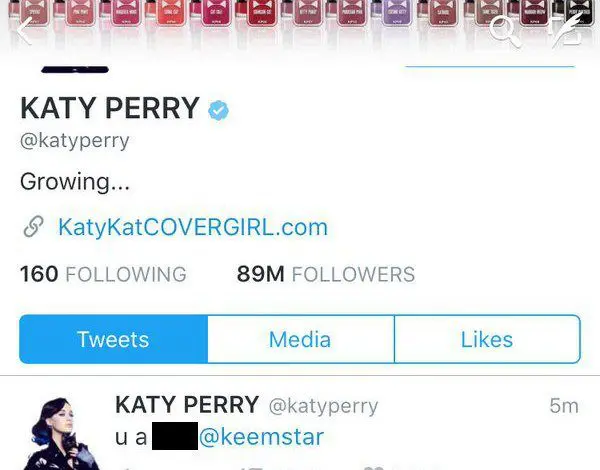
Task: Open the tweet author's avatar photo
Action: (x=61, y=433)
